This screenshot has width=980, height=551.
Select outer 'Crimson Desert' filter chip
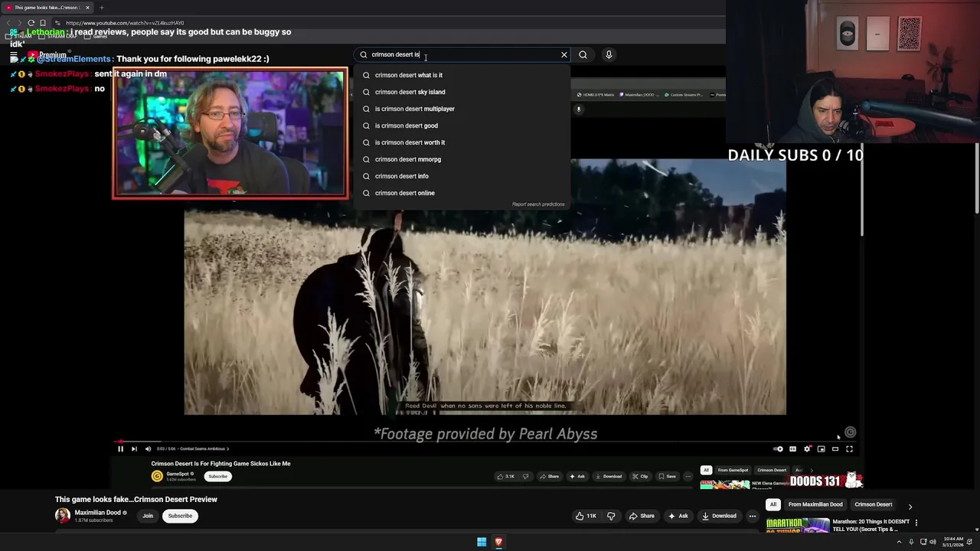coord(874,504)
